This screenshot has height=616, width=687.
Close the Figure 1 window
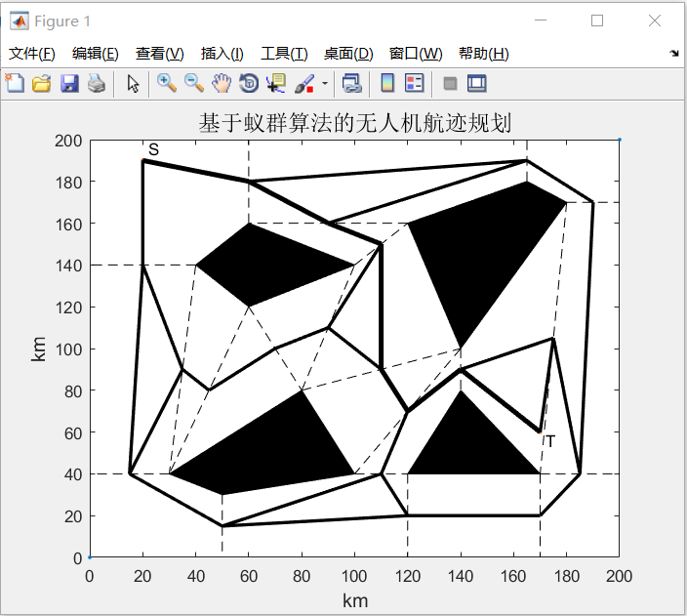click(655, 21)
